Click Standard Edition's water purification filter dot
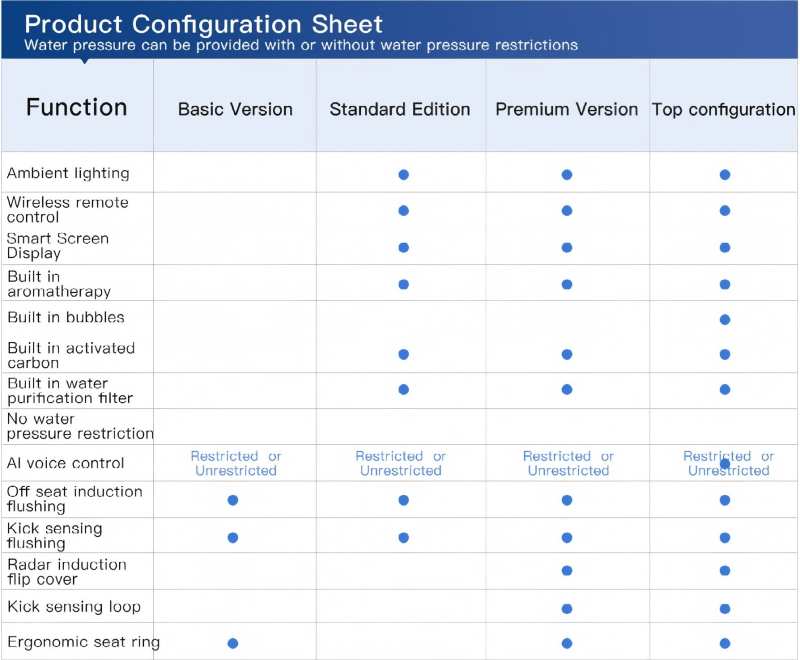The width and height of the screenshot is (800, 660). [x=404, y=389]
